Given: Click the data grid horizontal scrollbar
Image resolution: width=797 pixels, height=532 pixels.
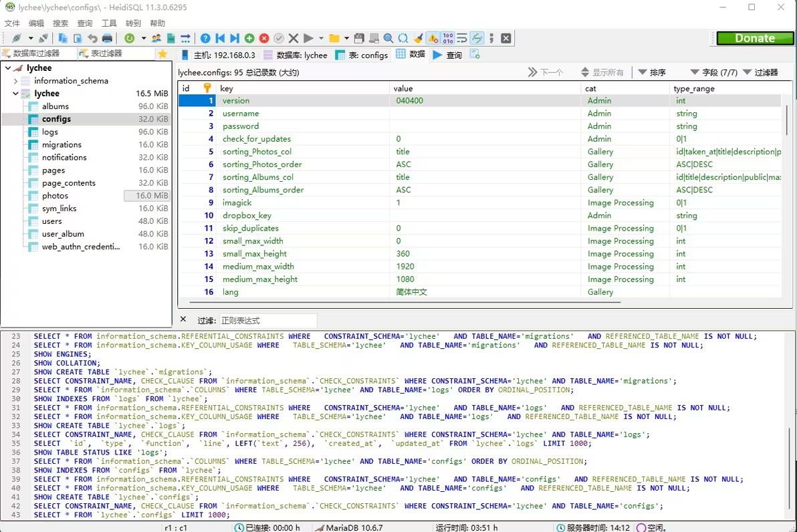Looking at the screenshot, I should point(401,302).
